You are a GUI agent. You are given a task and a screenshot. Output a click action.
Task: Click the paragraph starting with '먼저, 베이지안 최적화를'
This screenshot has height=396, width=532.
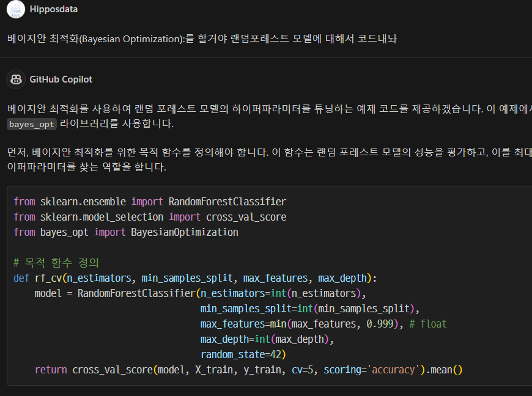(270, 159)
